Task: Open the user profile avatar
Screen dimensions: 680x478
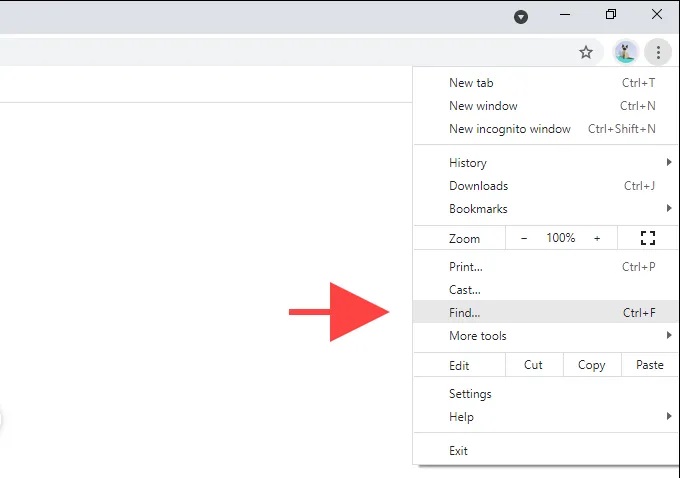Action: [x=625, y=52]
